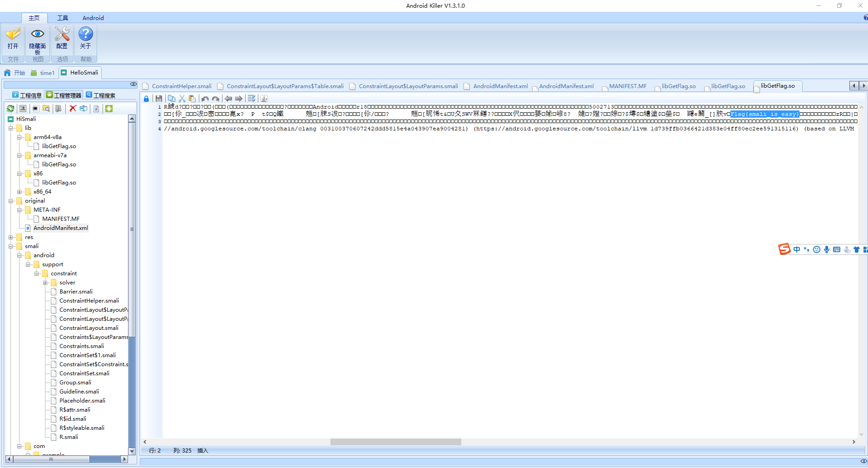
Task: Select AndroidManifest.xml in project tree
Action: point(61,228)
